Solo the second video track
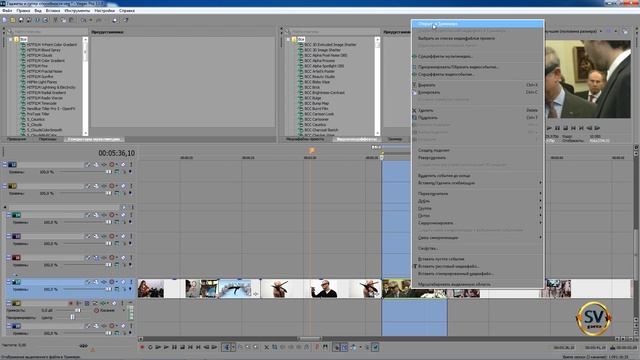Viewport: 640px width, 360px height. [x=131, y=186]
